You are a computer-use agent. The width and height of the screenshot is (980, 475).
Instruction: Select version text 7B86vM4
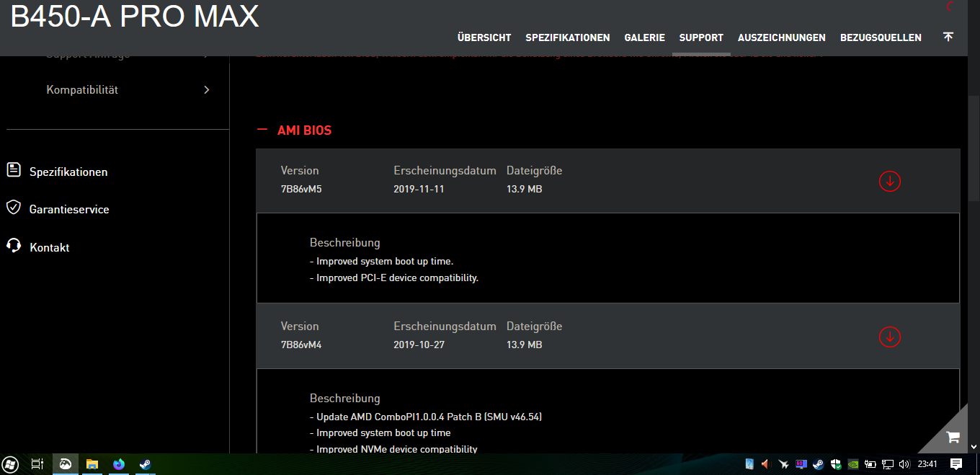(x=301, y=345)
